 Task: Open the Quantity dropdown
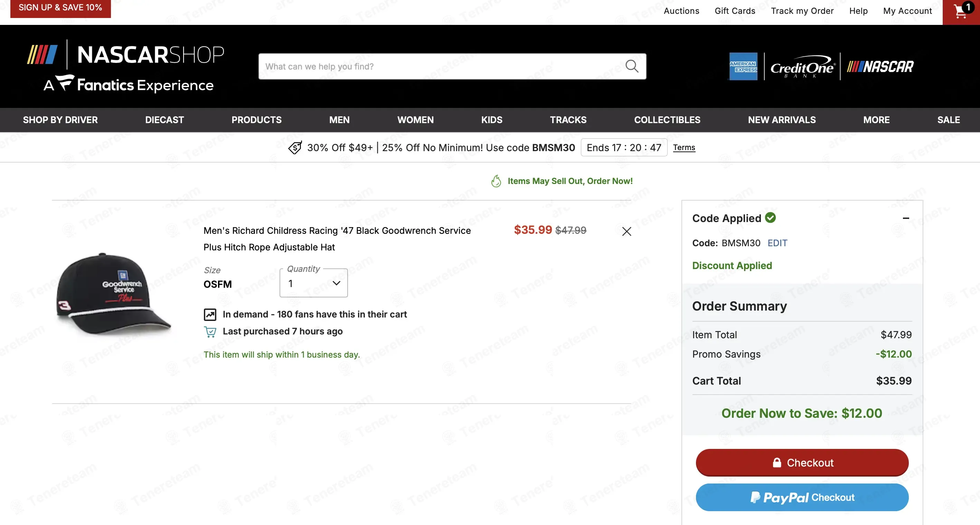(x=313, y=283)
